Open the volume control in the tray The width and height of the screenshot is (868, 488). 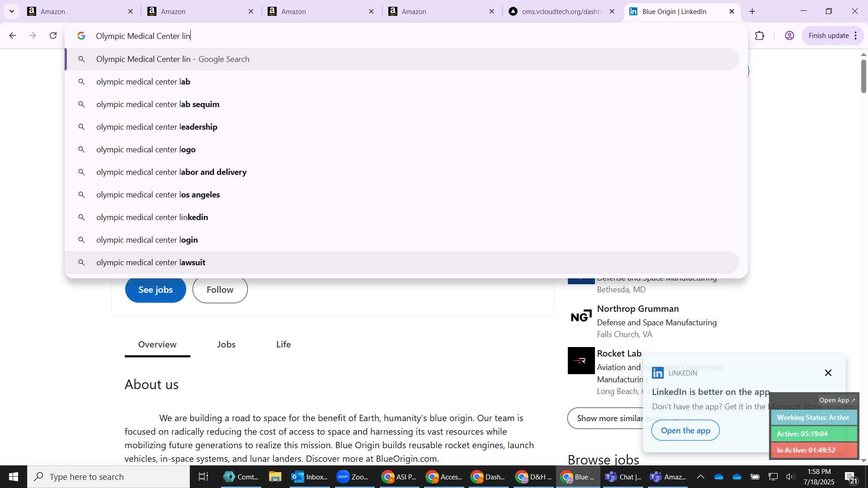(x=790, y=477)
